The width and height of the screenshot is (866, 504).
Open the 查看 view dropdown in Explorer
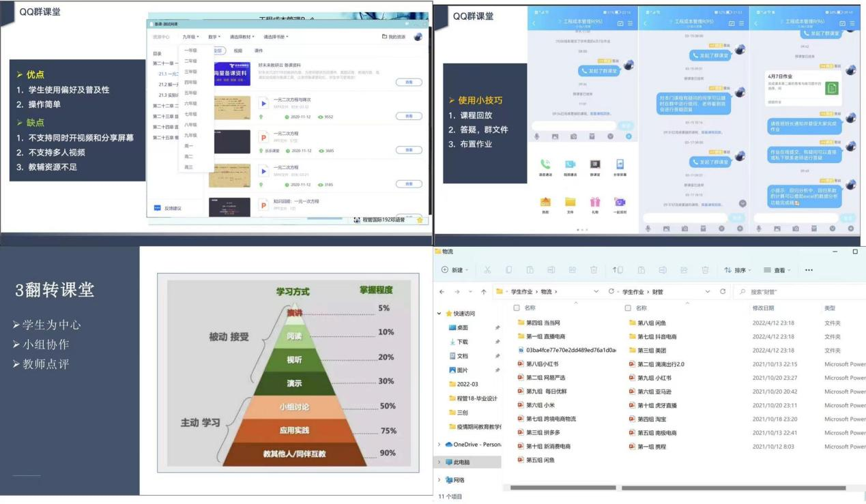(x=778, y=270)
